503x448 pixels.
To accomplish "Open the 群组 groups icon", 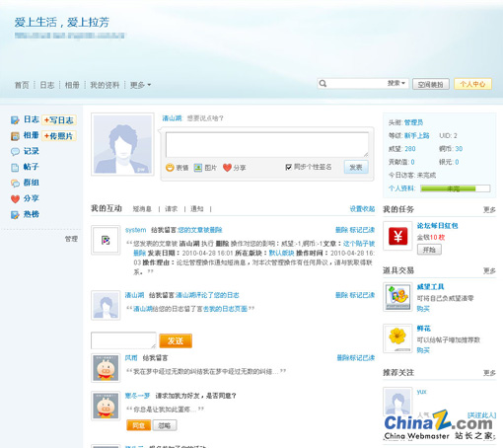I will (x=15, y=184).
